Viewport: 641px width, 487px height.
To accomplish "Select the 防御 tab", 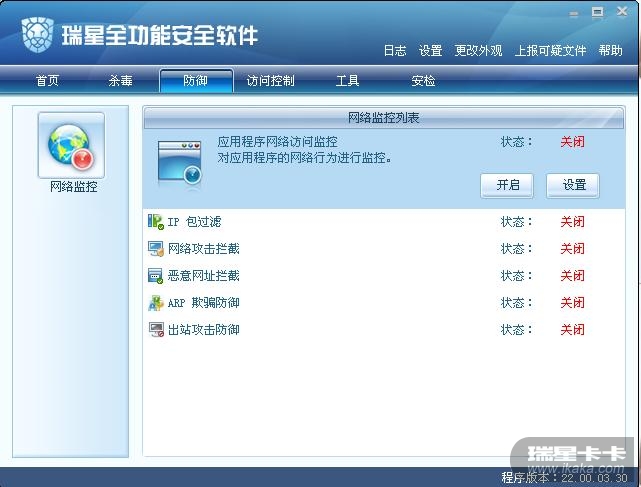I will (196, 81).
